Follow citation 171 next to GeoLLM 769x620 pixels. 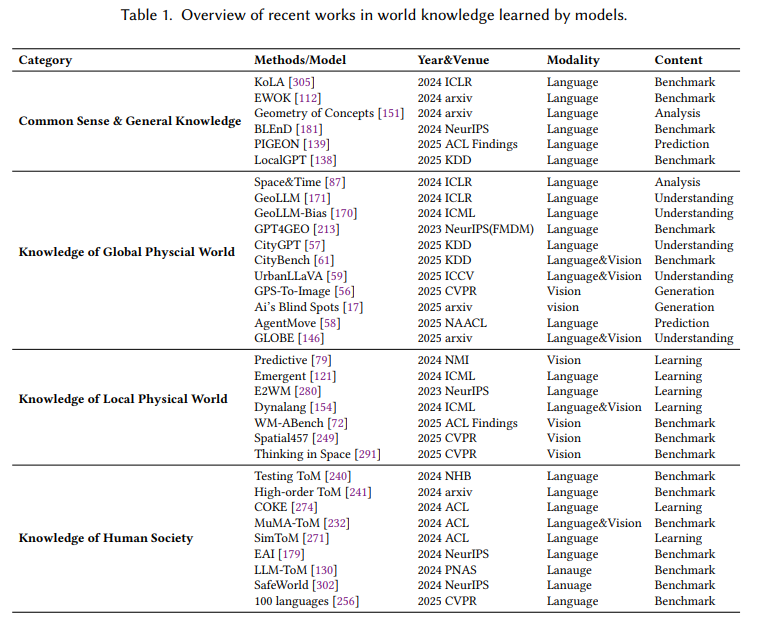coord(317,198)
